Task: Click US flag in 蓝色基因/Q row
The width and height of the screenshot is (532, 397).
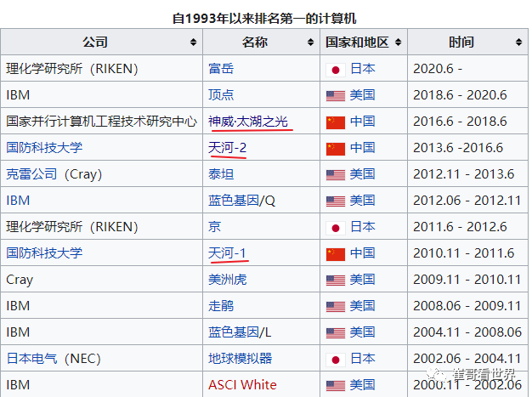Action: [336, 201]
